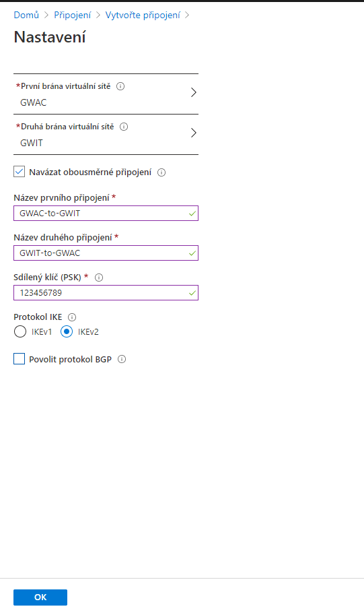Screen dimensions: 364x615
Task: Open info tooltip for Sdílený klíč (PSK)
Action: coord(99,278)
